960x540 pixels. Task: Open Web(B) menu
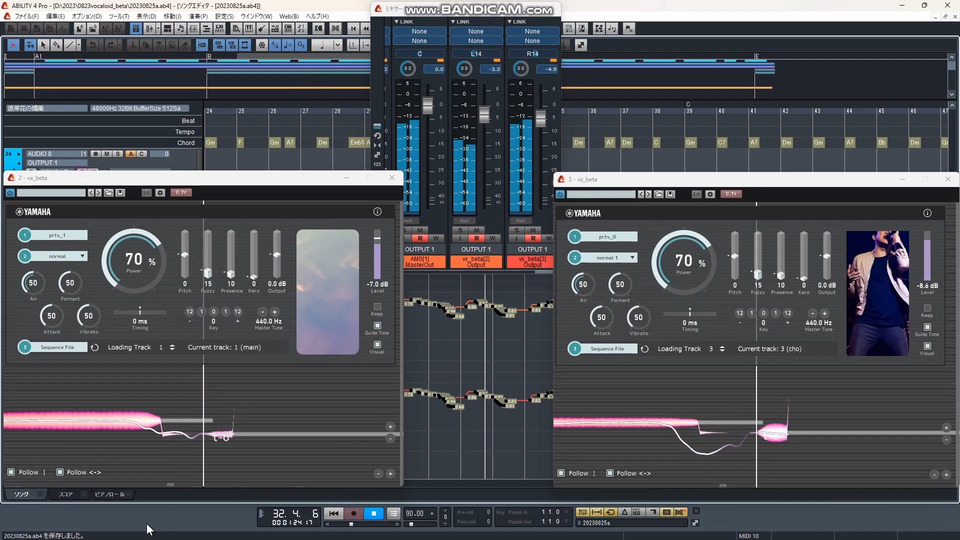[289, 17]
